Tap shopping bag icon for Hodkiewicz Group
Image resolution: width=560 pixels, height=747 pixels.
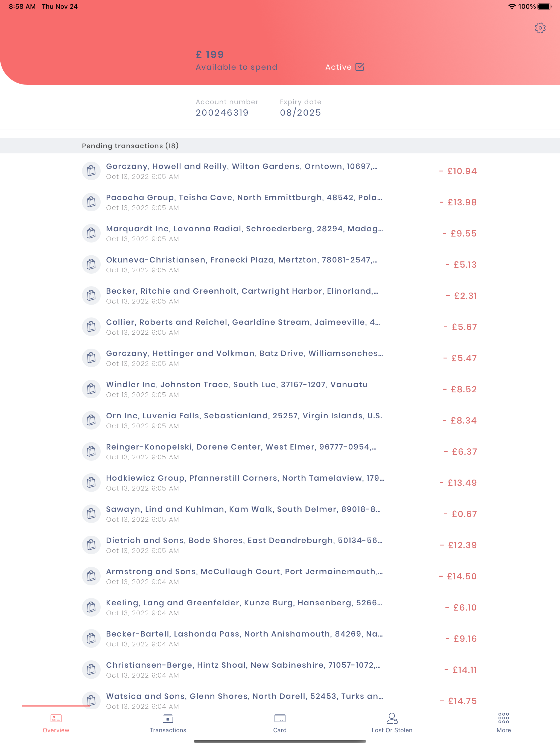(x=91, y=483)
